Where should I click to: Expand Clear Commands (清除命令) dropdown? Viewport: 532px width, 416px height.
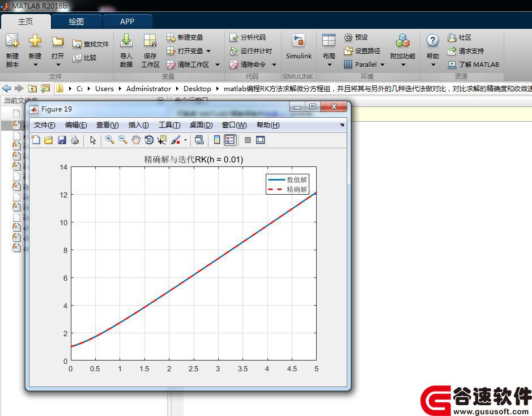click(274, 65)
